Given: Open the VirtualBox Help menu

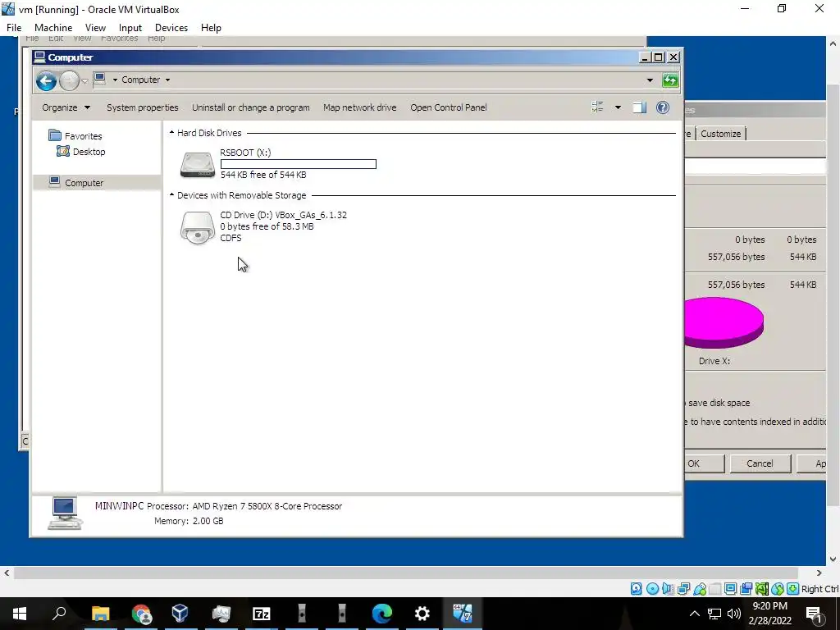Looking at the screenshot, I should click(x=211, y=28).
